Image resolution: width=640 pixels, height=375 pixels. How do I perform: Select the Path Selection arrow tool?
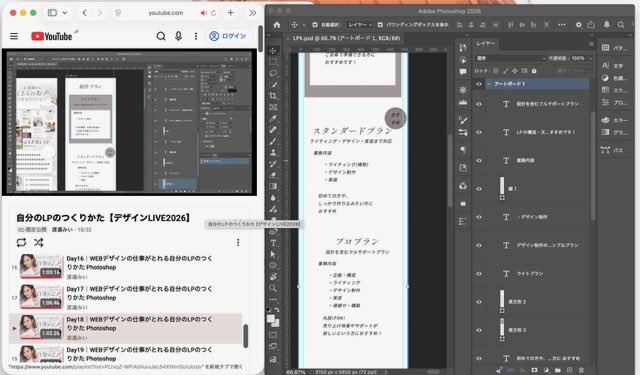[273, 254]
